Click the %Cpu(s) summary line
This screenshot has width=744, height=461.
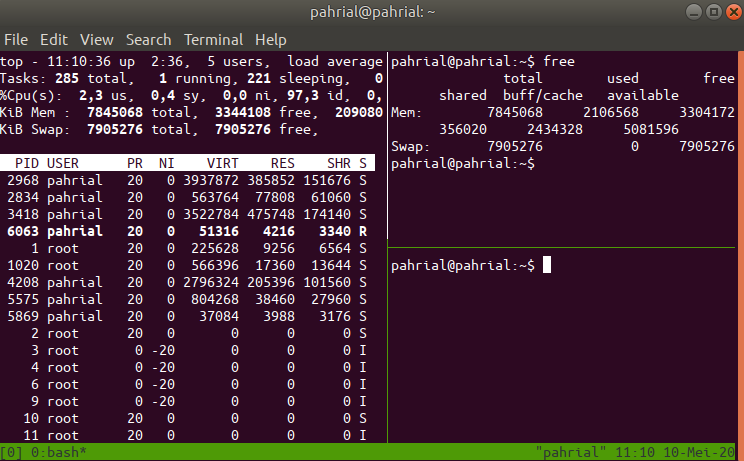coord(192,95)
